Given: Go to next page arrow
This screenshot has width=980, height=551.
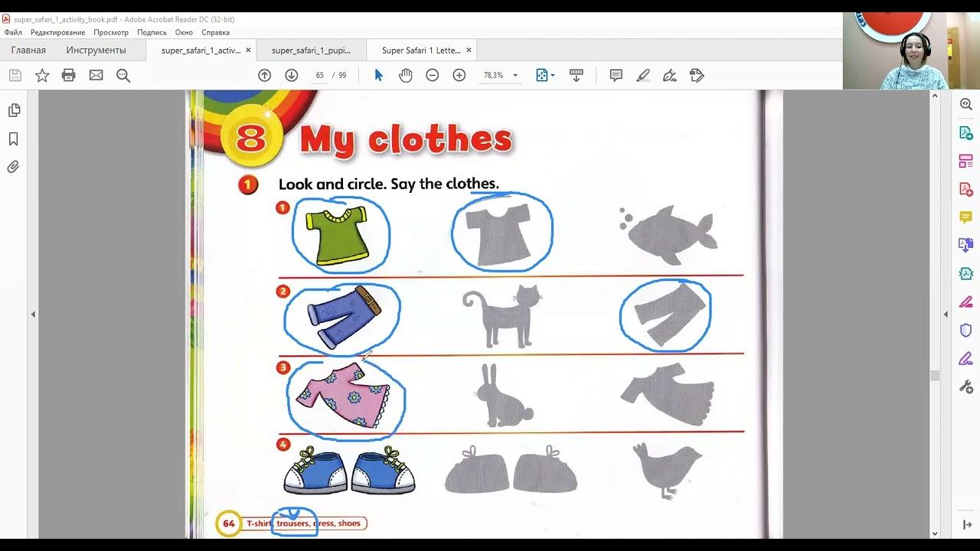Looking at the screenshot, I should point(291,75).
